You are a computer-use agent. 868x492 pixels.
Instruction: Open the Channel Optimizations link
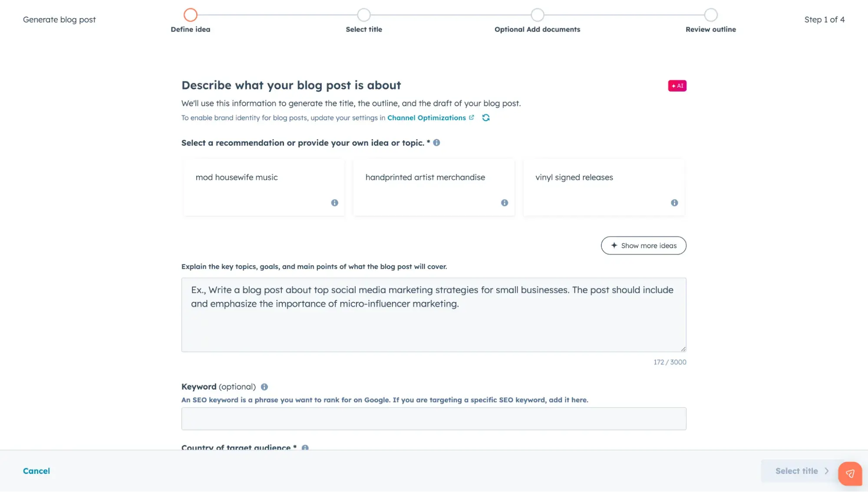(x=426, y=118)
